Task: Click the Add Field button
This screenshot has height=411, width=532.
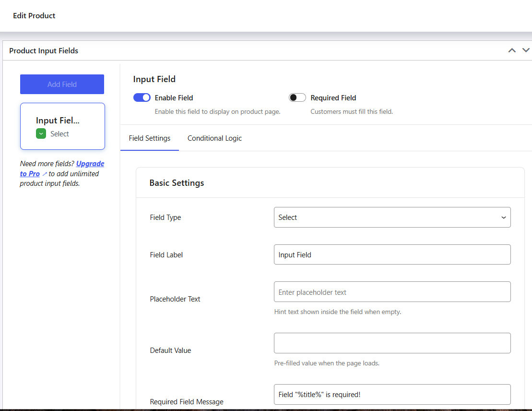Action: (x=62, y=84)
